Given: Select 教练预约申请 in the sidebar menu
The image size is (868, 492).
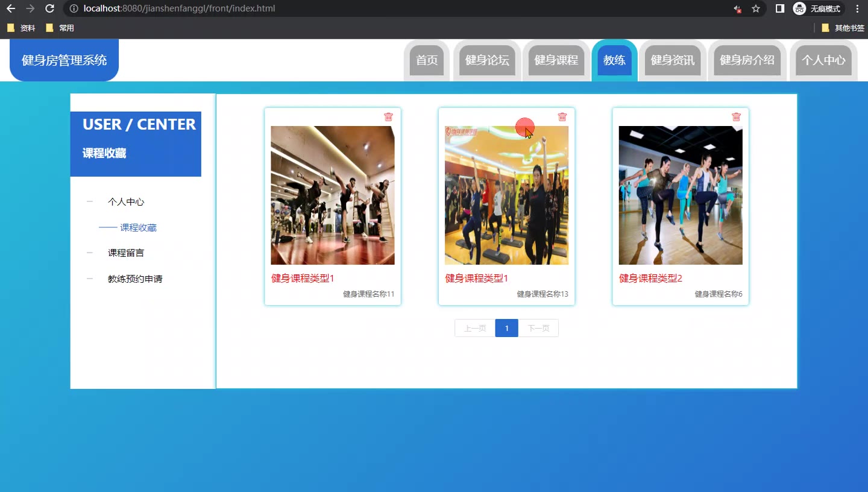Looking at the screenshot, I should point(135,279).
